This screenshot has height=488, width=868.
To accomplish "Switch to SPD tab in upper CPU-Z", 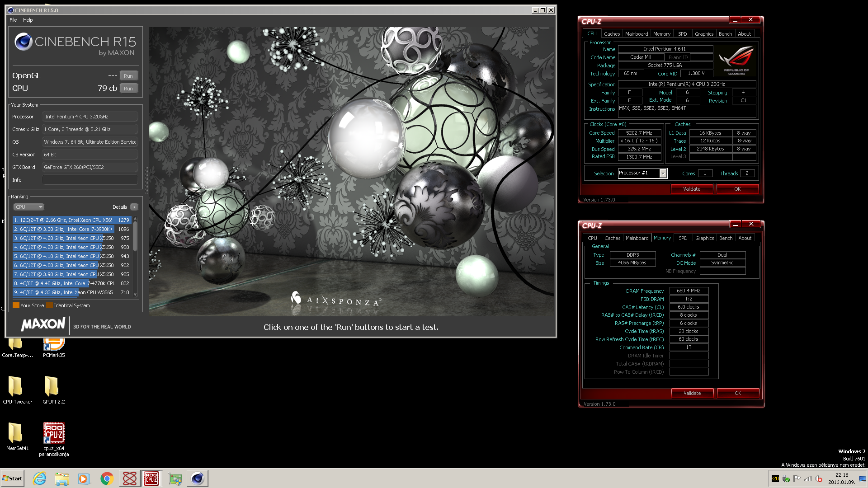I will (683, 34).
